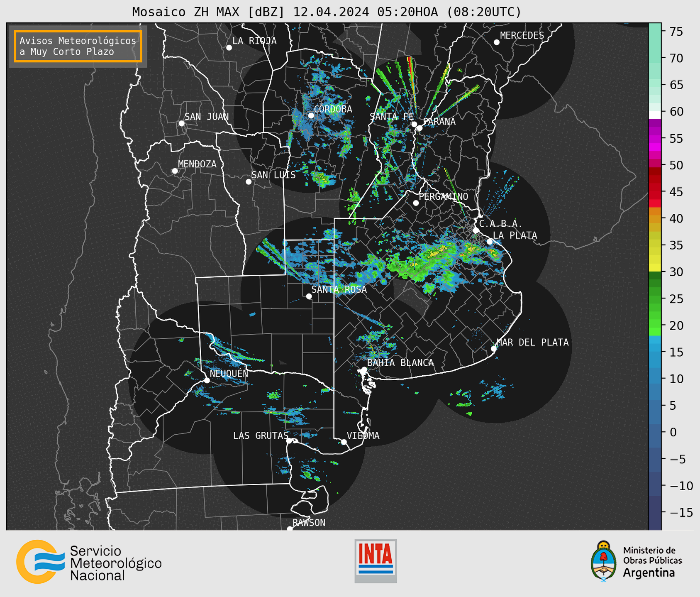This screenshot has width=700, height=597.
Task: Click the BAHIA BLANCA city label
Action: [x=400, y=363]
